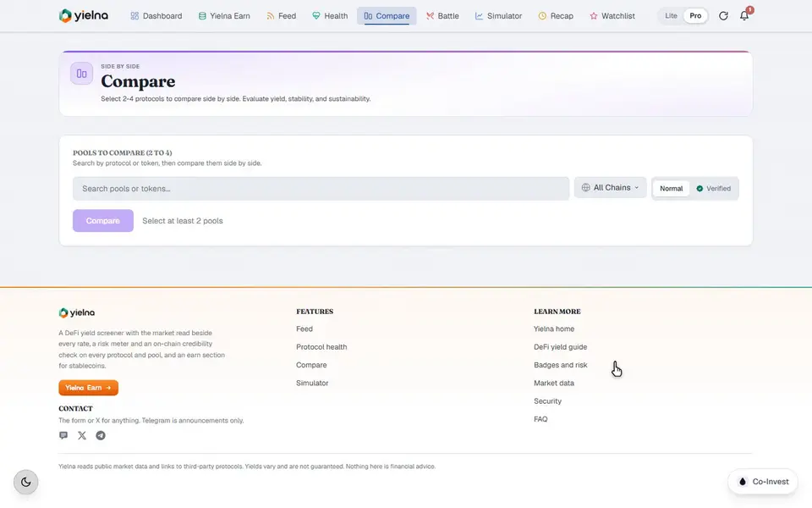Open the Telegram icon link

click(x=101, y=435)
